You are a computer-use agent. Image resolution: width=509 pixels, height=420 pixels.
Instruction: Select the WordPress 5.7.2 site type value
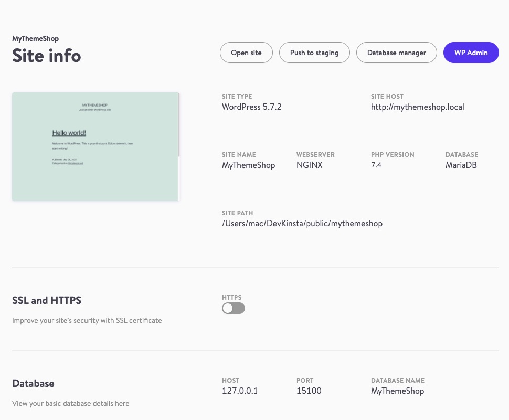point(251,107)
